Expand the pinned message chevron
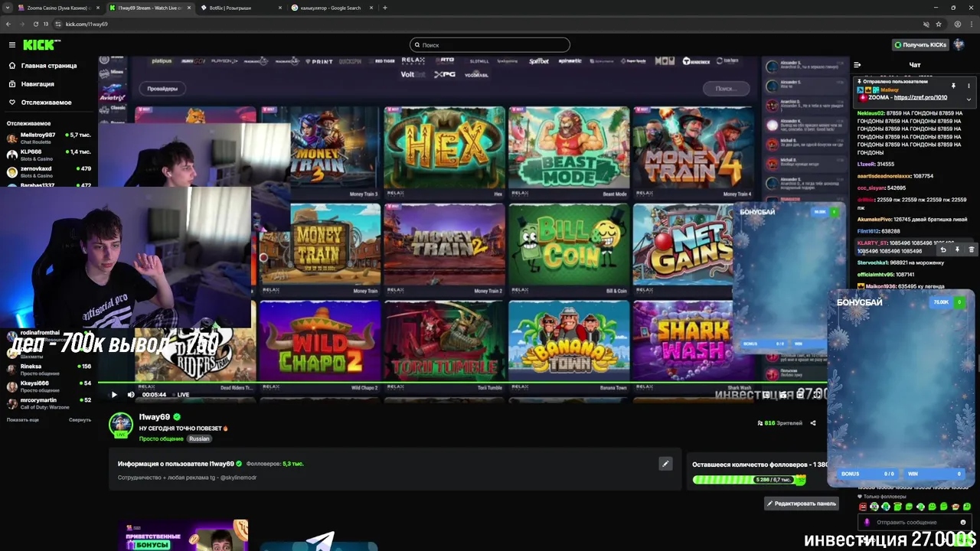 tap(969, 99)
